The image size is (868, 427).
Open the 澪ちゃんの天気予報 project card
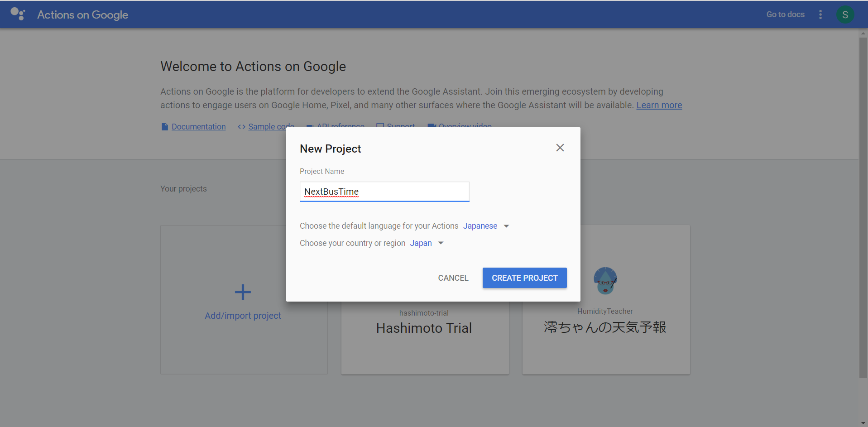pos(606,300)
